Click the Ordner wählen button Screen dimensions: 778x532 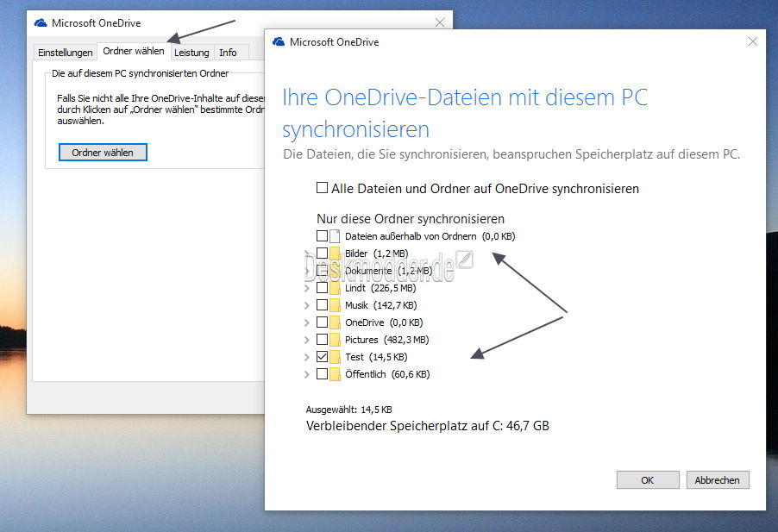tap(103, 153)
